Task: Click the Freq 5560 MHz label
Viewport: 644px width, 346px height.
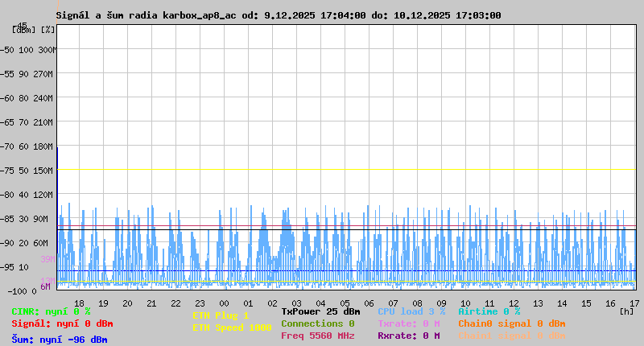Action: pyautogui.click(x=317, y=336)
